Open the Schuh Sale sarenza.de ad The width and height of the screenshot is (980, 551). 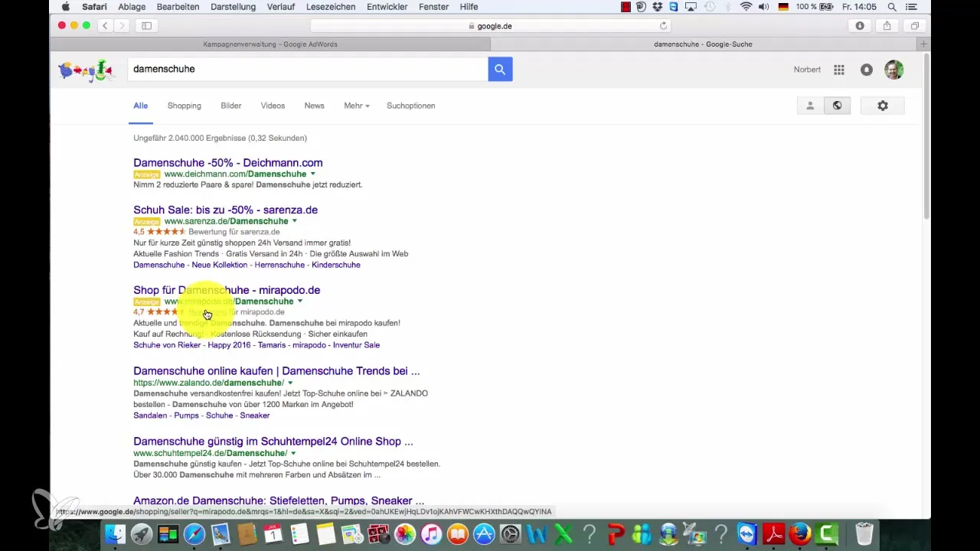225,210
